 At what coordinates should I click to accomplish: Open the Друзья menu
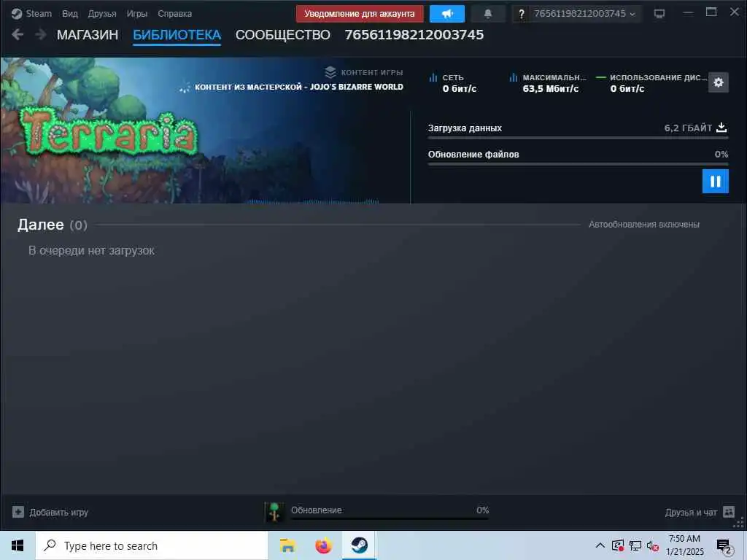coord(102,13)
